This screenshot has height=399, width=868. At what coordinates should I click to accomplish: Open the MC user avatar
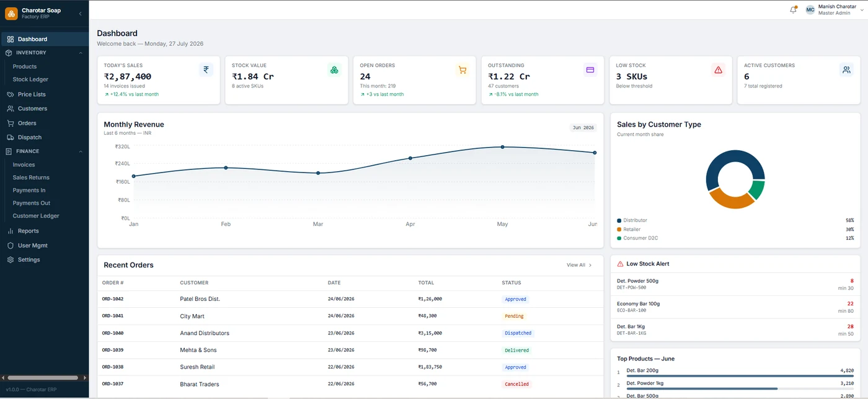click(810, 10)
